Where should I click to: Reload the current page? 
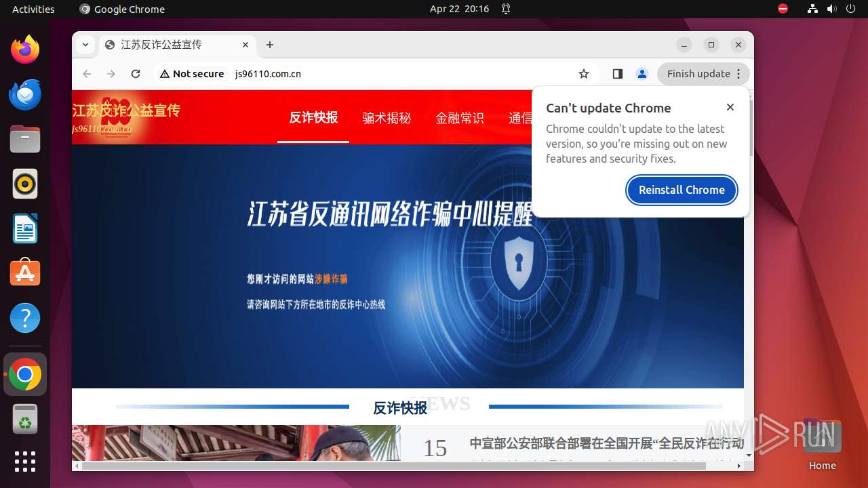(136, 74)
